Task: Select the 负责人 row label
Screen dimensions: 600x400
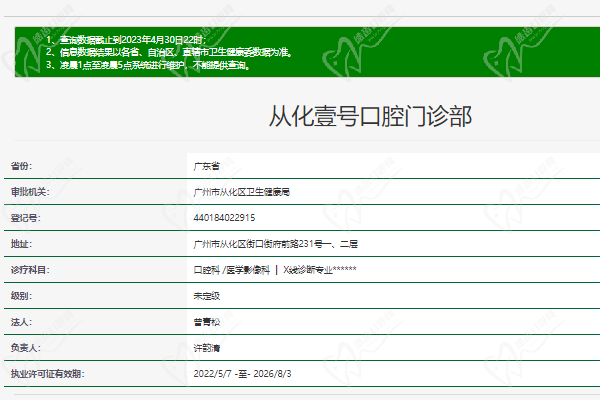Action: click(25, 348)
